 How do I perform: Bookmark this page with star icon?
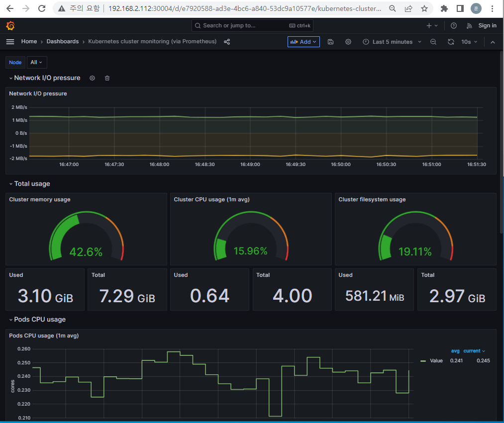[424, 8]
